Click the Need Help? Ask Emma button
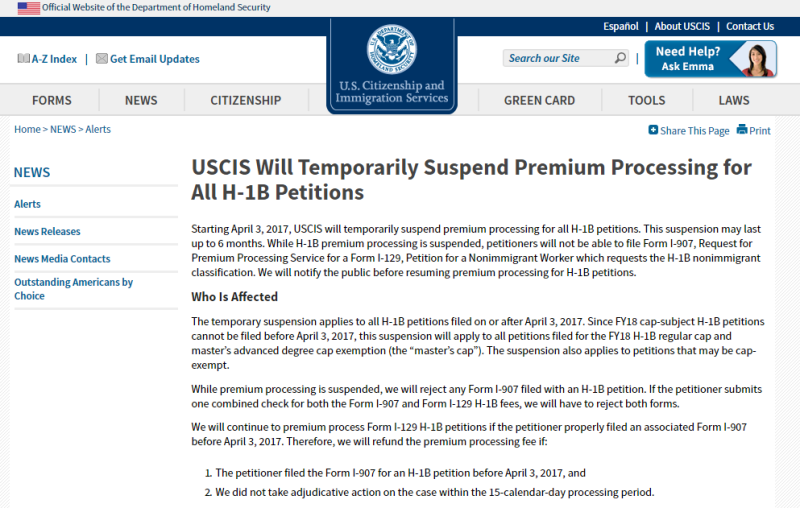The width and height of the screenshot is (800, 508). click(711, 59)
